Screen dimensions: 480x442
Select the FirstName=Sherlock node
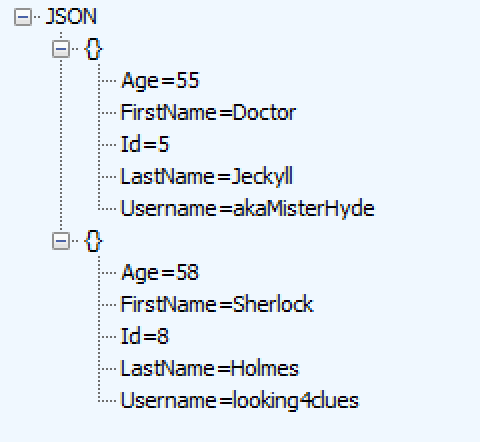pyautogui.click(x=217, y=304)
